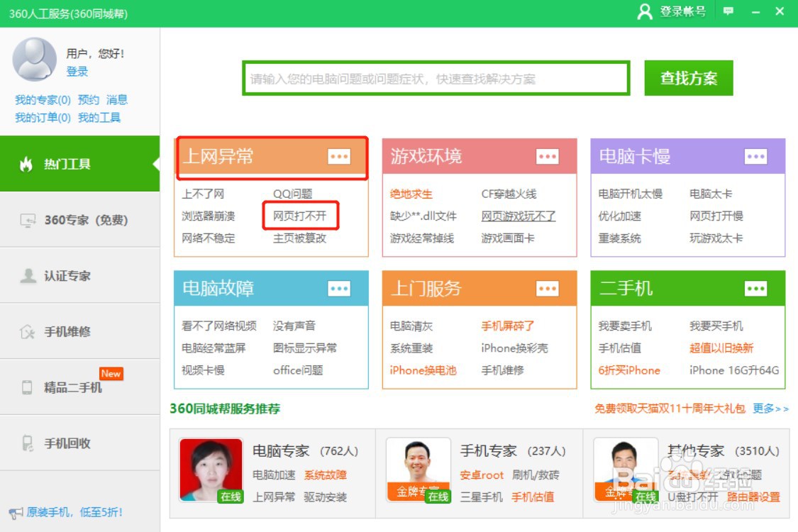Open the feedback message icon in title bar
Viewport: 798px width, 532px height.
(728, 11)
